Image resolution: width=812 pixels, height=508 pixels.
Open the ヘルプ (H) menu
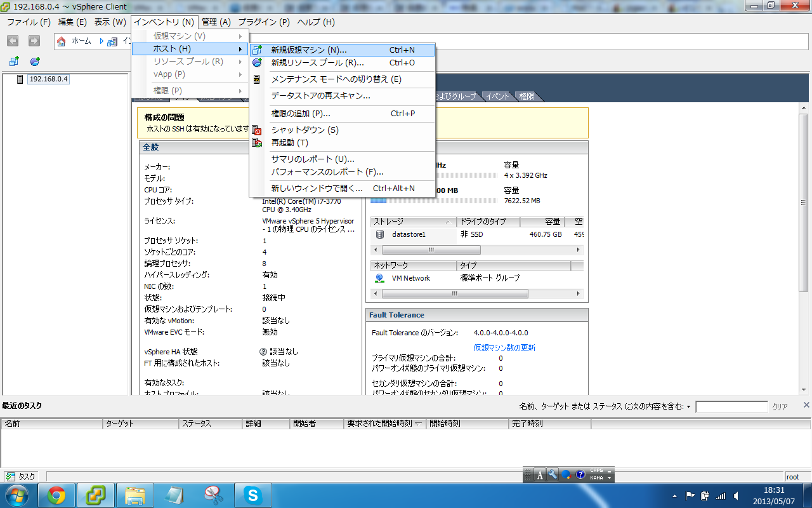[x=316, y=22]
